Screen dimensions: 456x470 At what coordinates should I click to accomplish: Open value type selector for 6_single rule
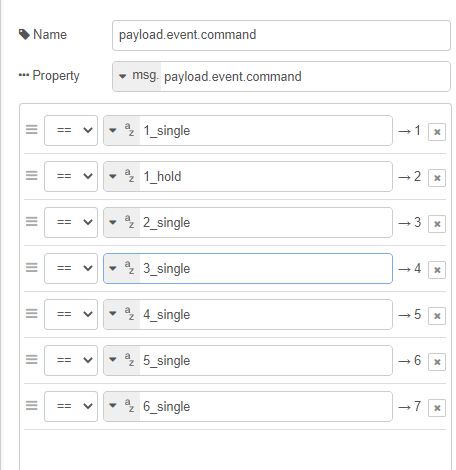point(122,406)
